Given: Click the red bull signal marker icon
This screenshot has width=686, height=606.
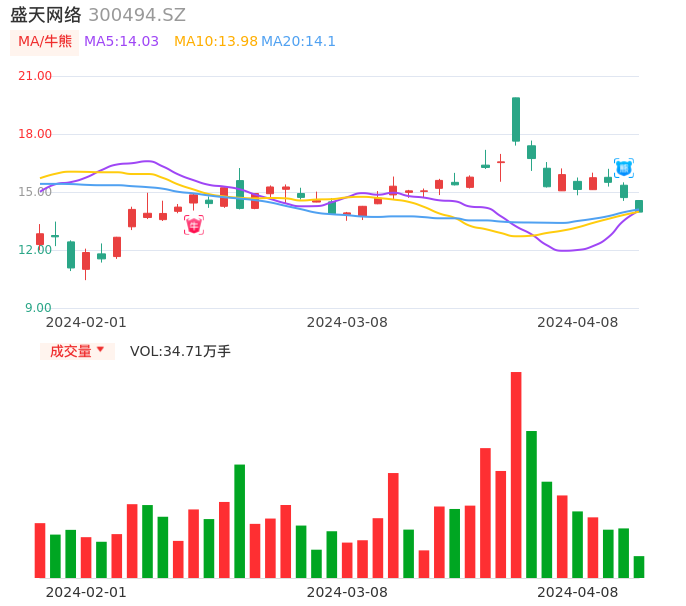Looking at the screenshot, I should coord(194,225).
